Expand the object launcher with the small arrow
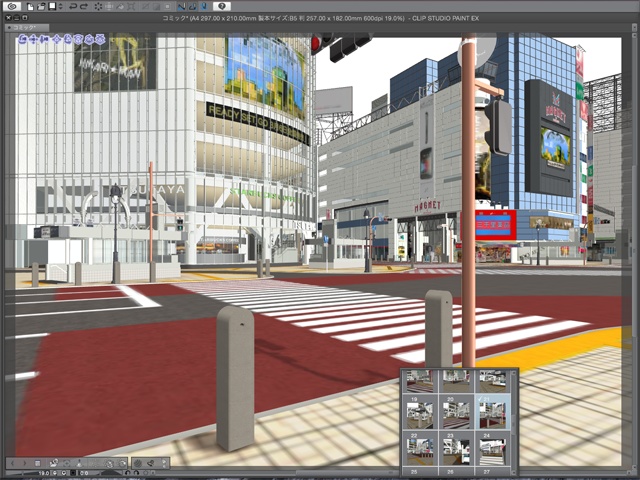 pyautogui.click(x=164, y=463)
